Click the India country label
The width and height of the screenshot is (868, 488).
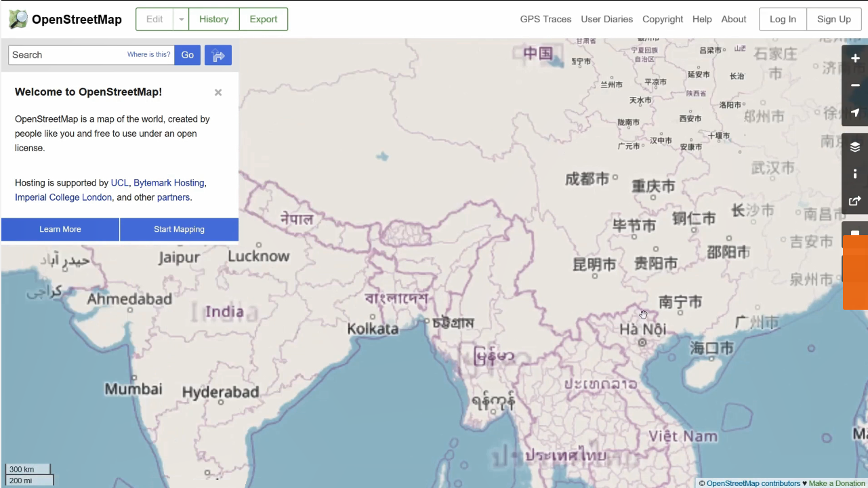(x=224, y=312)
